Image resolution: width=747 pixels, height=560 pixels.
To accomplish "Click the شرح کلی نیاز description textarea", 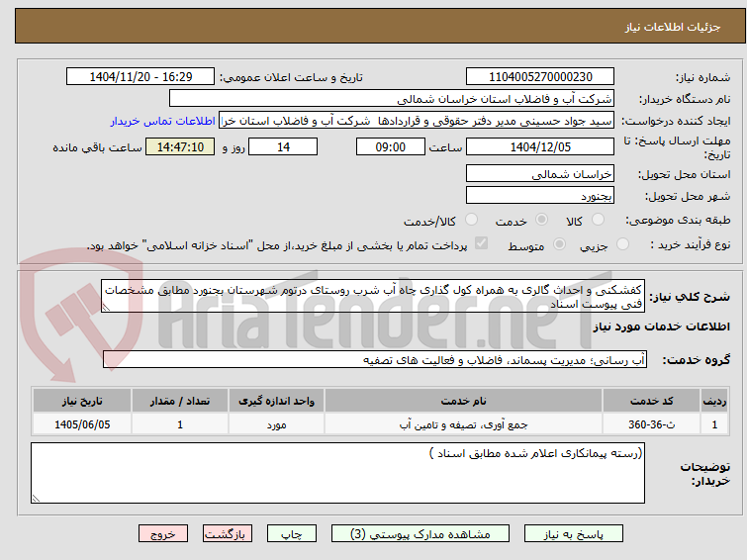I will [x=373, y=297].
